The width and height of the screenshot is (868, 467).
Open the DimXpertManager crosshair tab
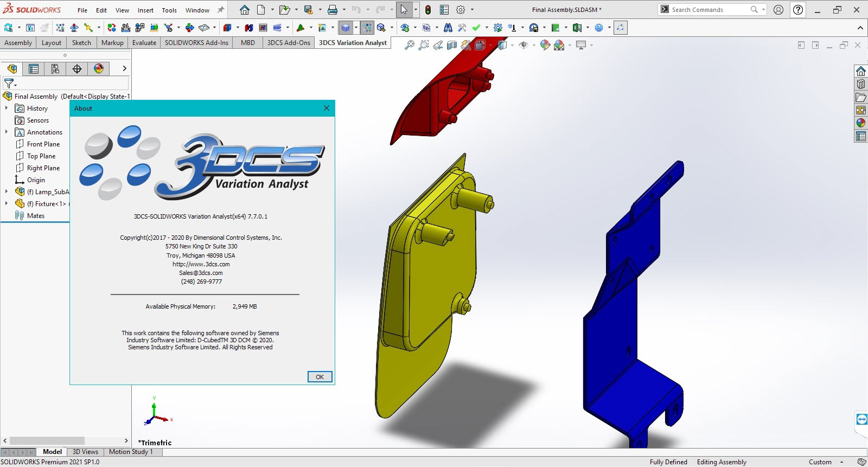click(77, 68)
